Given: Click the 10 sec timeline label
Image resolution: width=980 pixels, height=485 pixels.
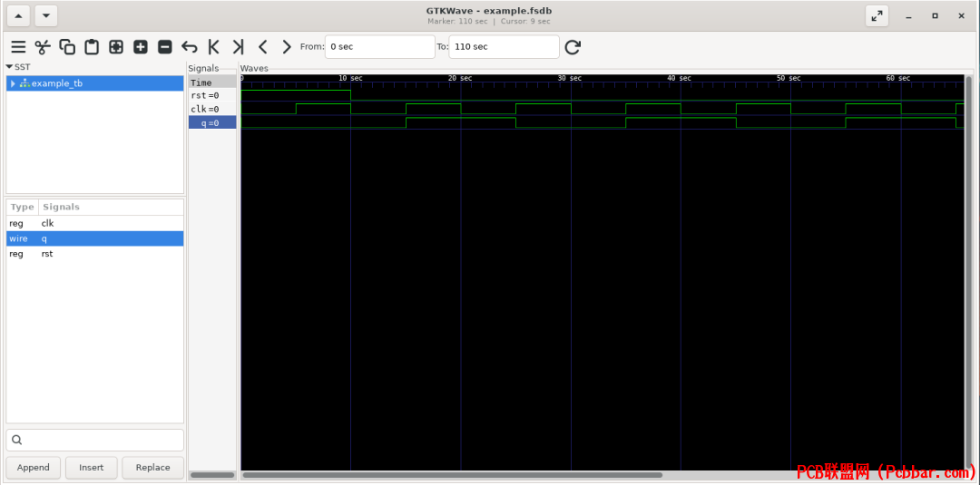Looking at the screenshot, I should tap(350, 78).
